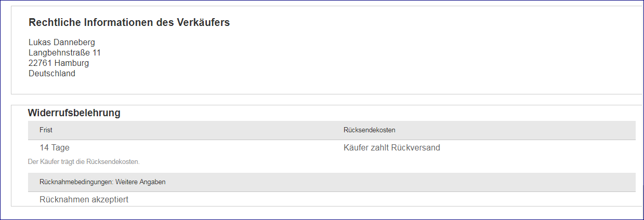Click the note 'Der Käufer trägt die Rücksendekosten.'
Viewport: 644px width, 220px height.
point(84,162)
